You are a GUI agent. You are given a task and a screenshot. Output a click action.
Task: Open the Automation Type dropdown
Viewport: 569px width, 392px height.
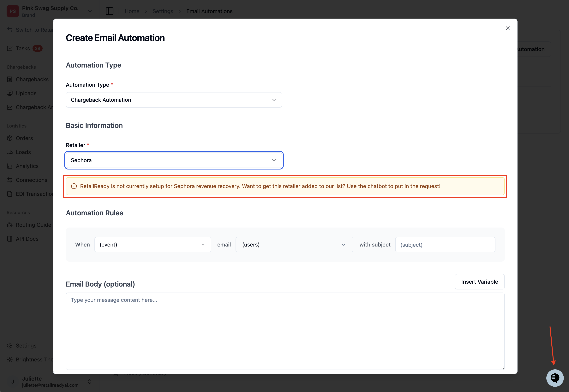pos(174,100)
